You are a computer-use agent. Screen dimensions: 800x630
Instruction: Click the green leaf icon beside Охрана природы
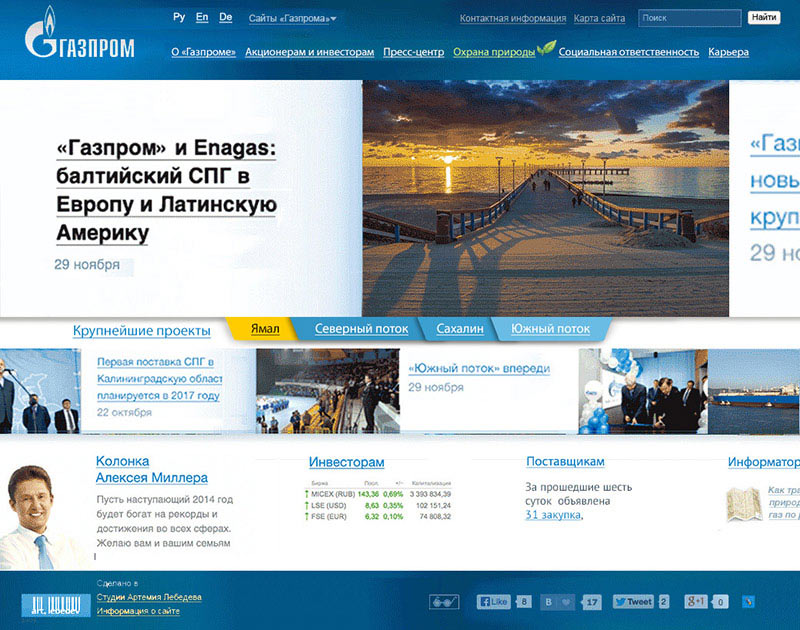(x=546, y=47)
